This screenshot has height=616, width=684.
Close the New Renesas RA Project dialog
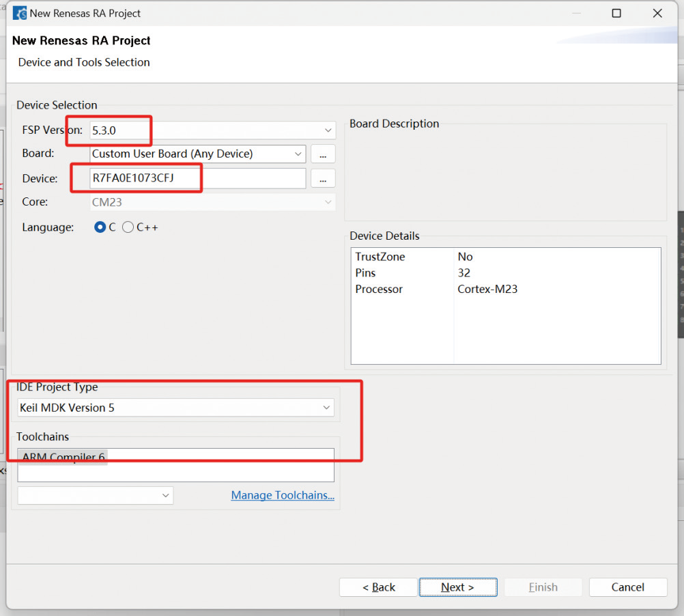pos(657,13)
